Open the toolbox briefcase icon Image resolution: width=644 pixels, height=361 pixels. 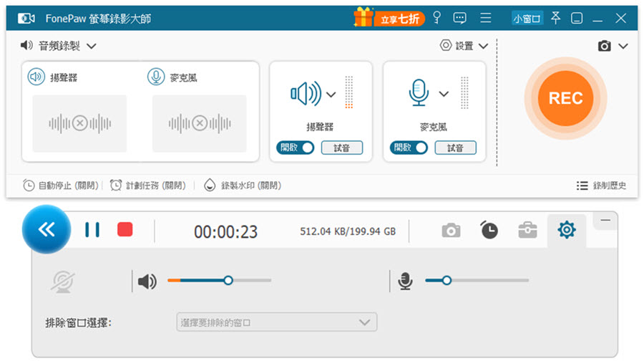528,230
